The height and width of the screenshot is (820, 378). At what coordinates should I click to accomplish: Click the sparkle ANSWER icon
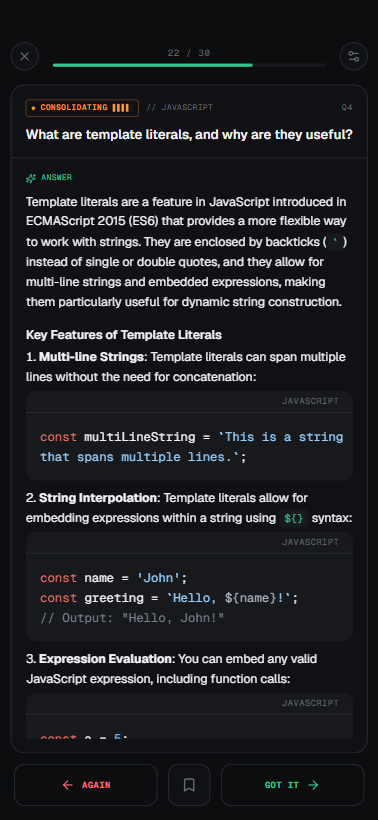pyautogui.click(x=31, y=178)
